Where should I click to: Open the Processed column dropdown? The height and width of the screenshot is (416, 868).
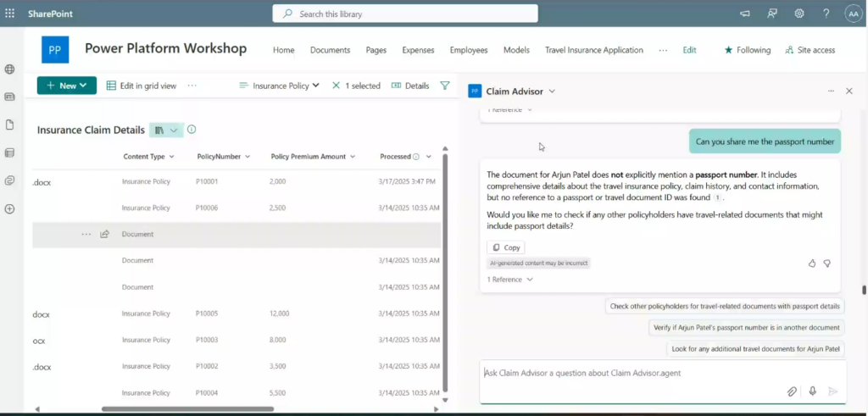[x=428, y=157]
